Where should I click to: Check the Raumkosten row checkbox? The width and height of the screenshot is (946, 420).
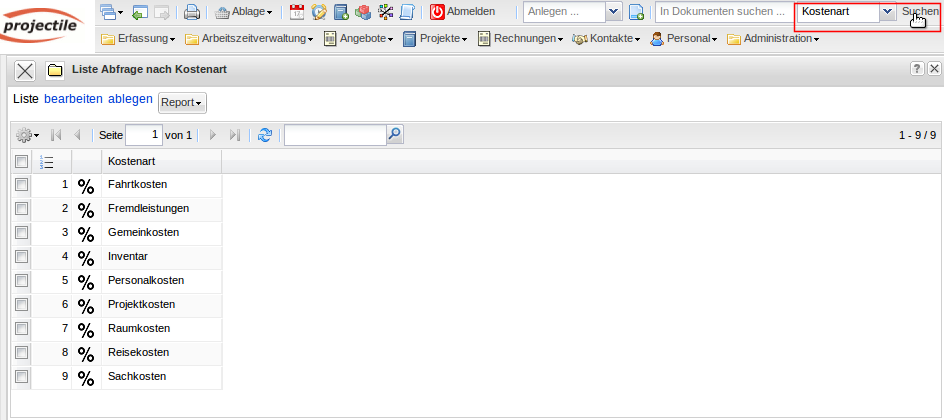tap(21, 328)
